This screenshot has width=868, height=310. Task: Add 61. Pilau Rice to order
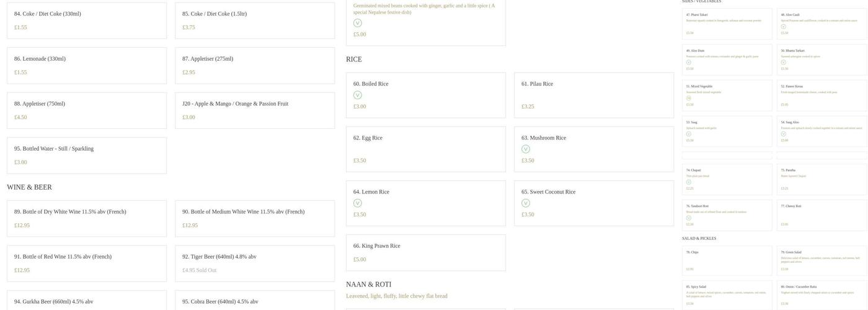pos(593,95)
